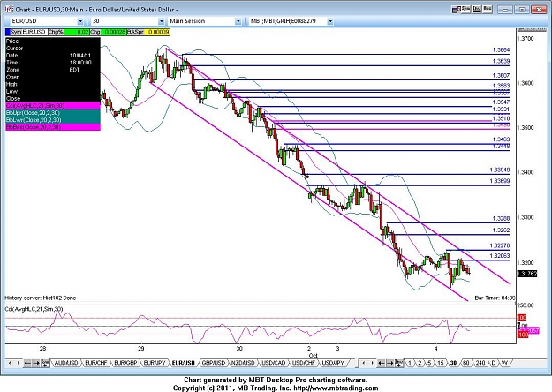Click the 1.3288 level label
The height and width of the screenshot is (392, 552).
click(x=502, y=219)
